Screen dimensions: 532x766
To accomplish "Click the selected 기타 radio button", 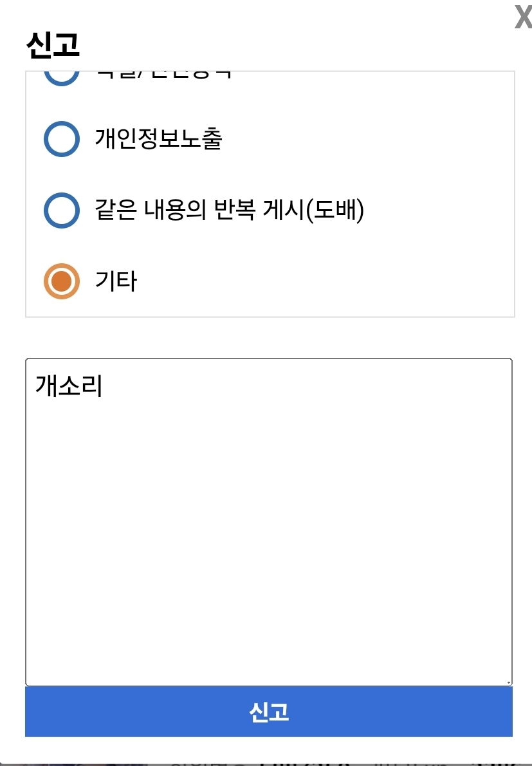I will point(62,281).
